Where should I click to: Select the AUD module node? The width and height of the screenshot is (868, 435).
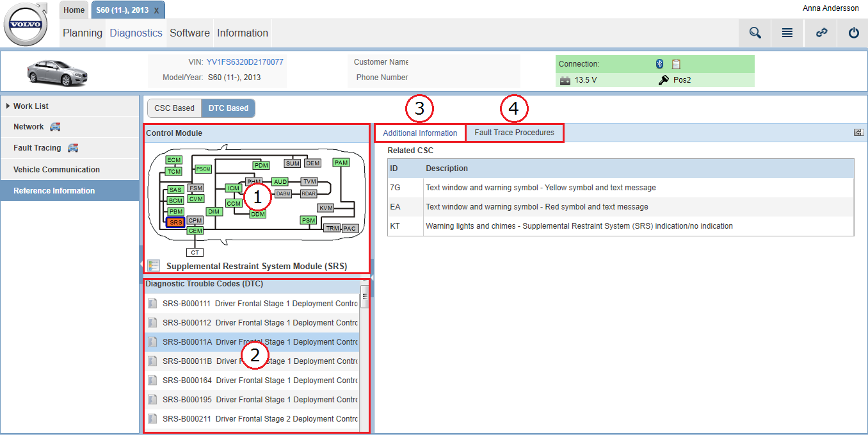click(x=280, y=182)
